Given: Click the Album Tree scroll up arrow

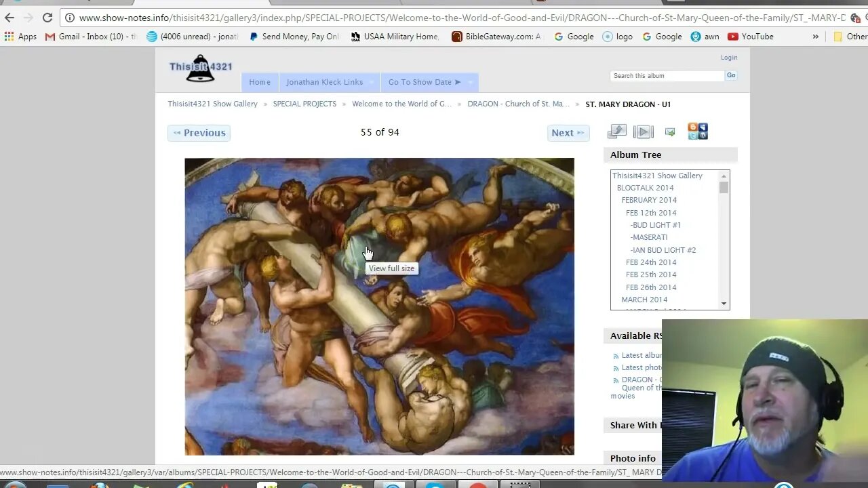Looking at the screenshot, I should [724, 176].
